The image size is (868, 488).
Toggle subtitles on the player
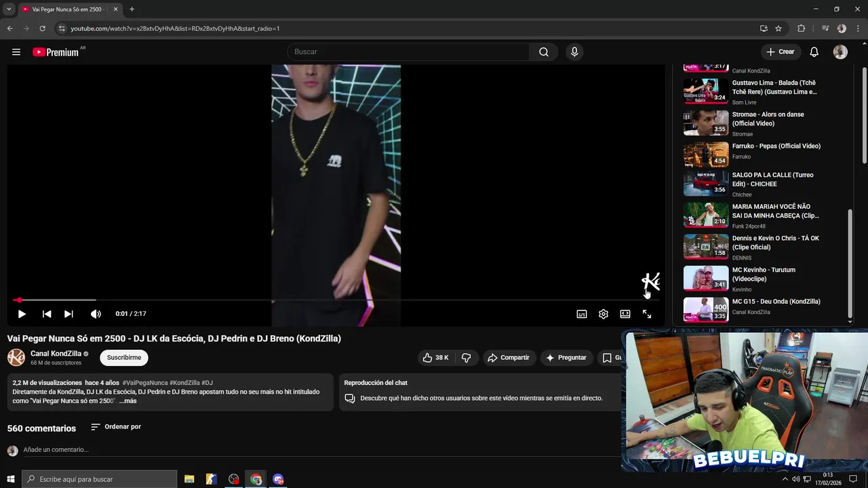pos(582,314)
